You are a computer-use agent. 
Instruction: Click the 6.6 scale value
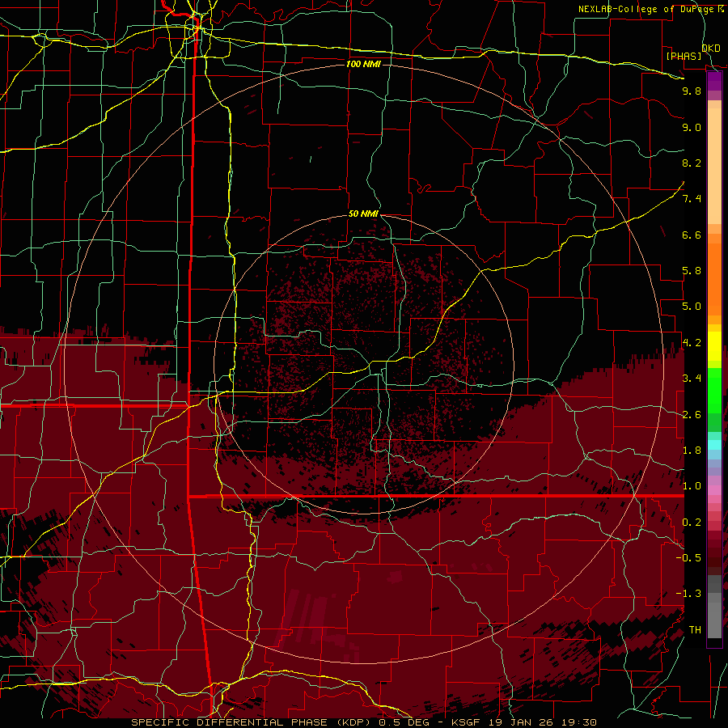[692, 235]
